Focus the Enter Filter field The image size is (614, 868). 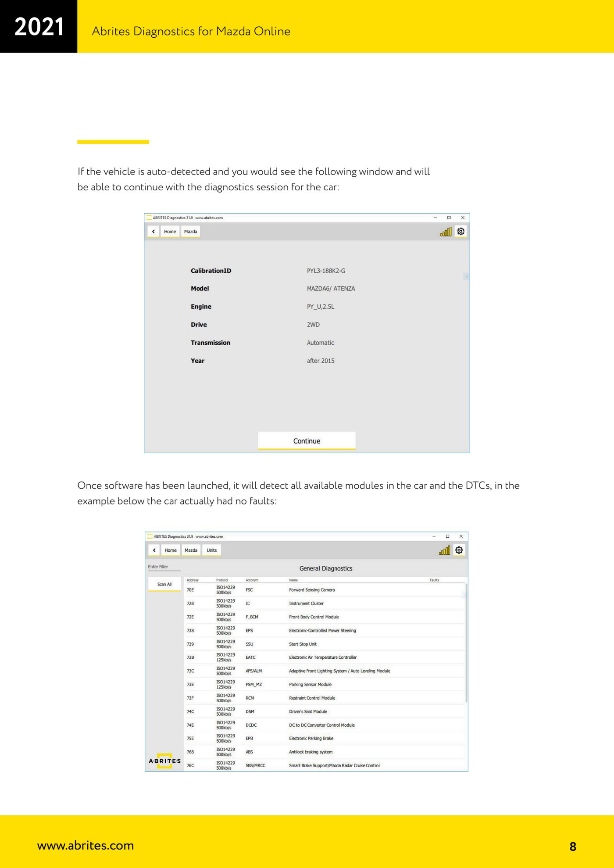coord(164,567)
